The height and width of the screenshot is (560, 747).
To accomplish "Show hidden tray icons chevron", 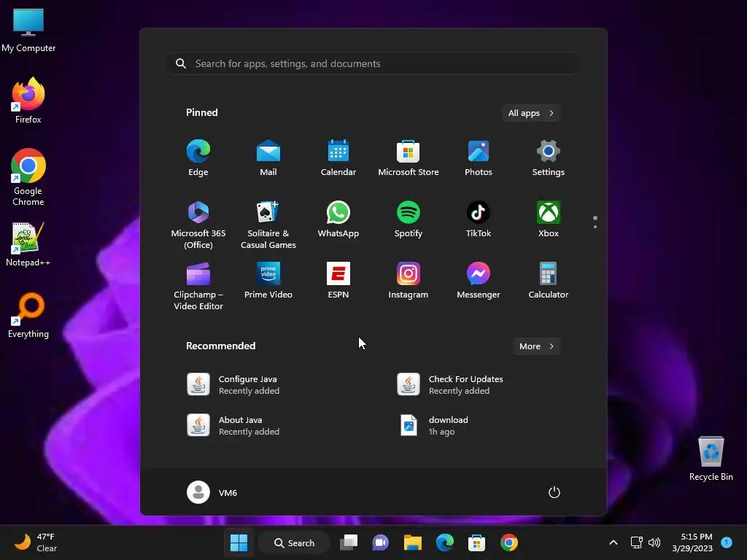I will 614,542.
